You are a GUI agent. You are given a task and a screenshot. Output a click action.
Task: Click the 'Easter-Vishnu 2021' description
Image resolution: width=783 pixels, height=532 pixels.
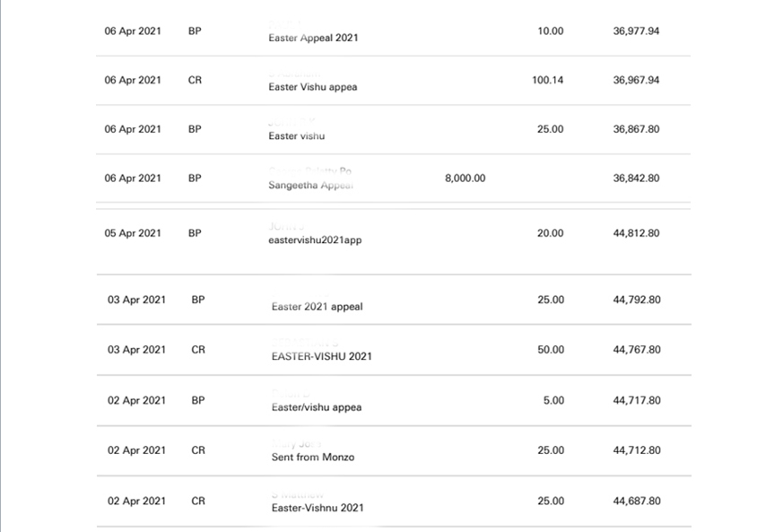click(318, 508)
